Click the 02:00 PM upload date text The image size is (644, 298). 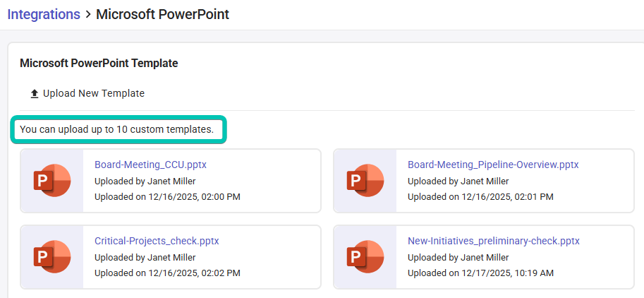167,196
